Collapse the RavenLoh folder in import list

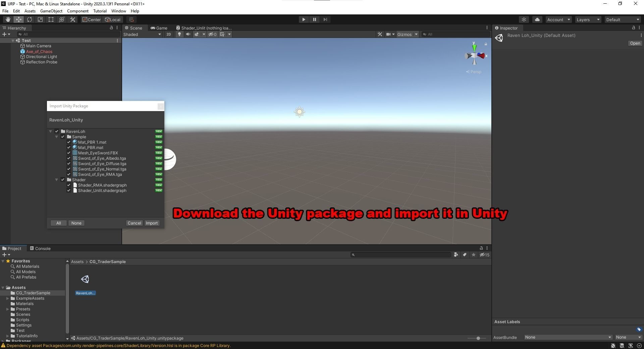pos(51,132)
